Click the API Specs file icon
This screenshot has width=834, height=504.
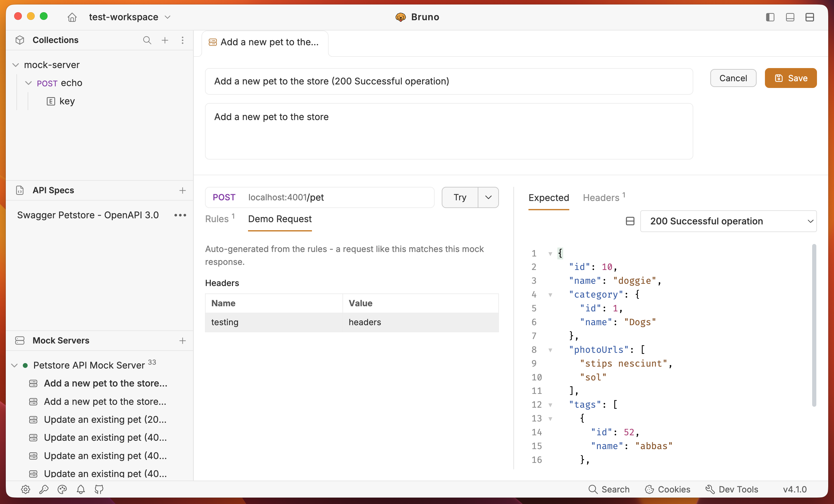pyautogui.click(x=20, y=190)
